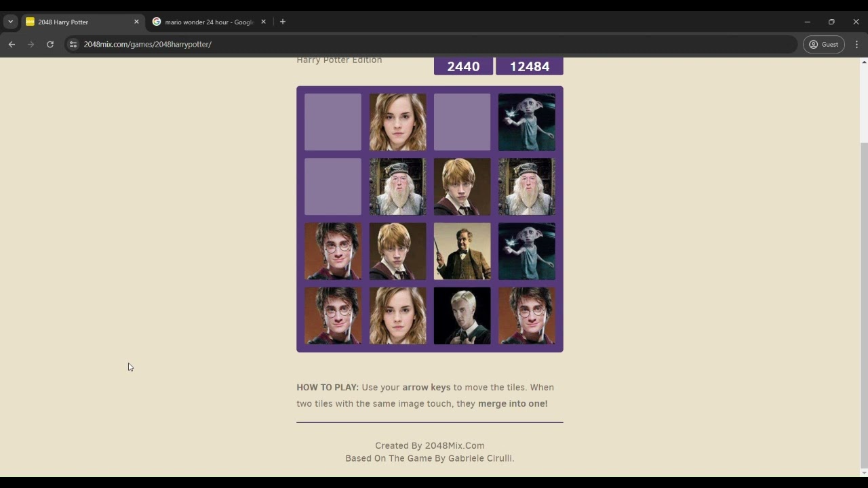The height and width of the screenshot is (488, 868).
Task: Click the 2048 Harry Potter tab favicon
Action: (30, 22)
